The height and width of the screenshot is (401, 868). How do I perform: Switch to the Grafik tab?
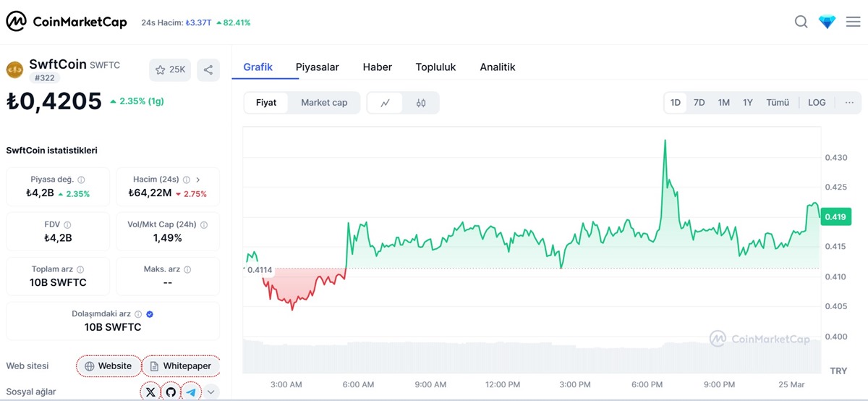[258, 67]
